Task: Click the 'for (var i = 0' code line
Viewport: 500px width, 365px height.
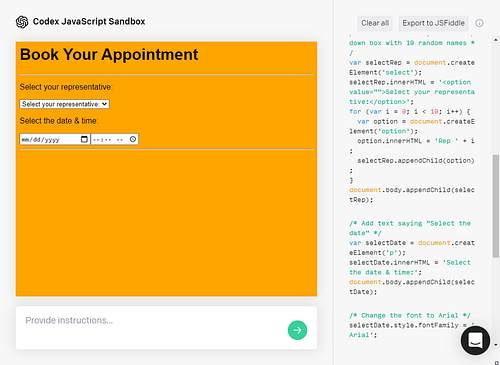Action: pos(410,112)
